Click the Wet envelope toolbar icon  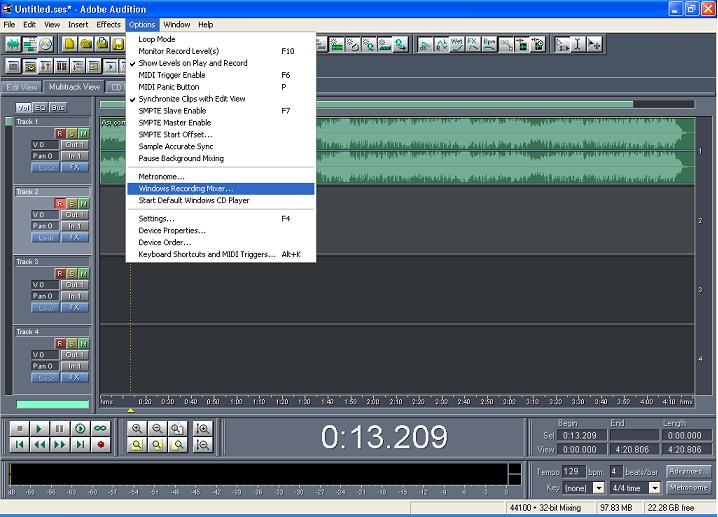coord(457,44)
